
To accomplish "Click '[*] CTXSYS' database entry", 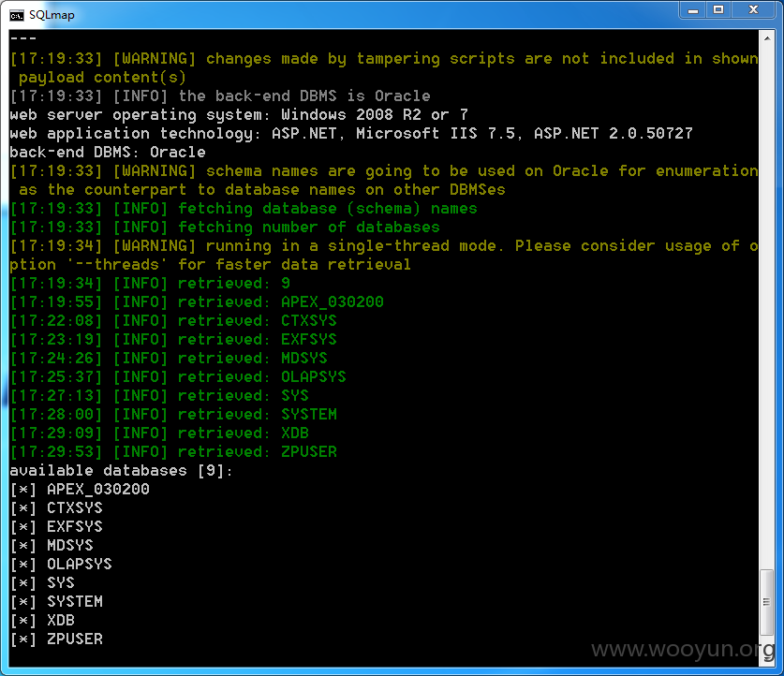I will tap(56, 508).
